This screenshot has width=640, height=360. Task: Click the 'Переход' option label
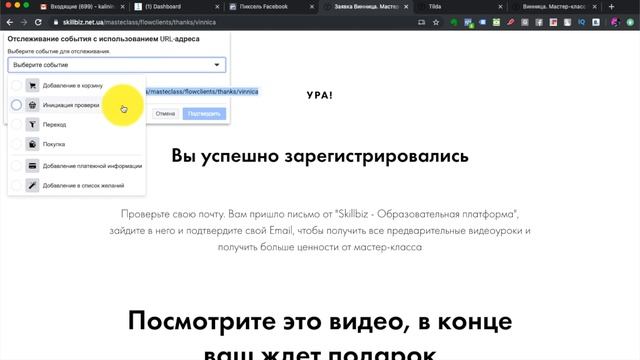tap(54, 124)
